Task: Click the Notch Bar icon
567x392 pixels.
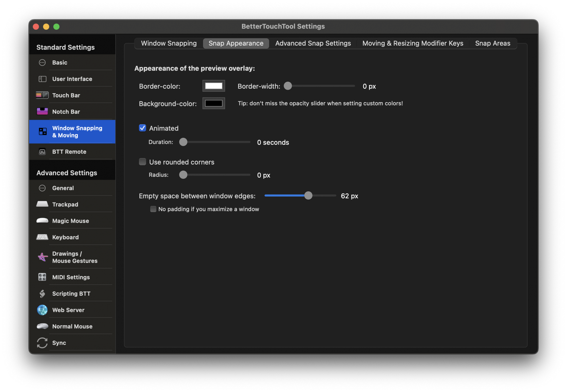Action: pyautogui.click(x=42, y=111)
